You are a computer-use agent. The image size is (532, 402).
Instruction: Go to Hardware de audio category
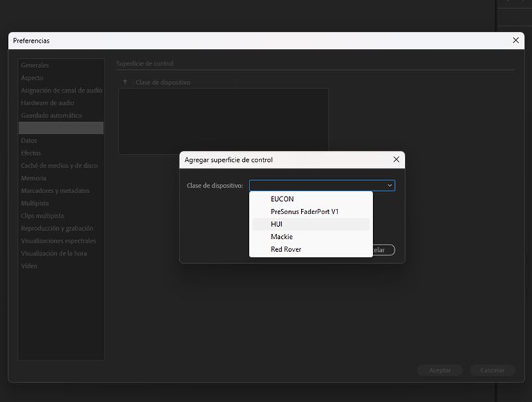coord(61,102)
